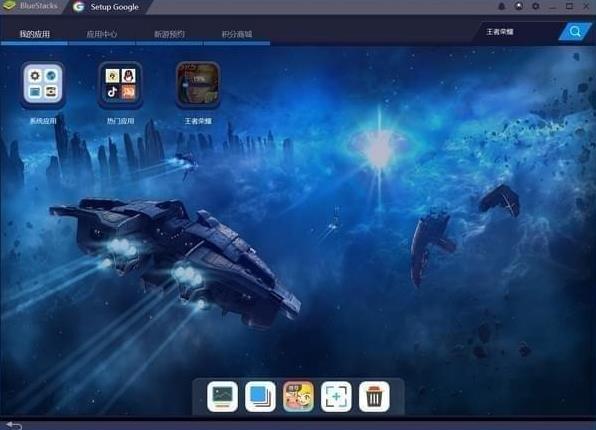Screen dimensions: 596x430
Task: Open the 新游预约 tab
Action: 169,34
